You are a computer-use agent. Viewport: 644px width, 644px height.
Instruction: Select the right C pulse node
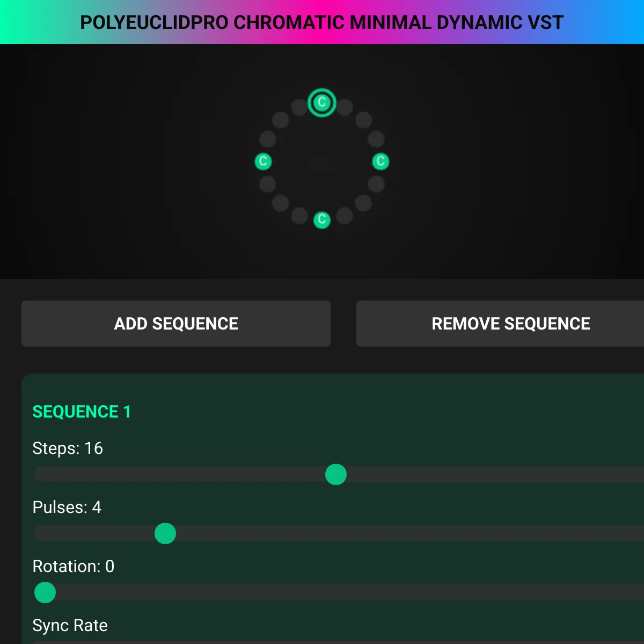point(380,161)
